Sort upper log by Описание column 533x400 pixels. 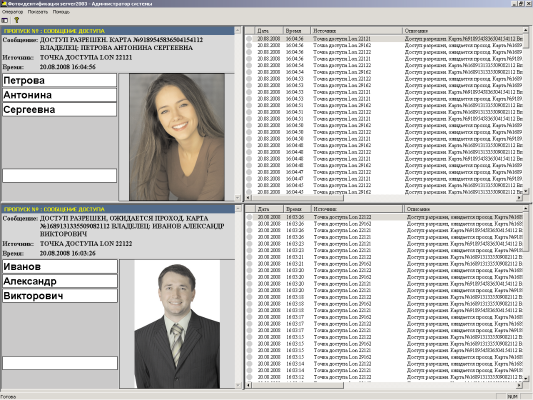[462, 31]
